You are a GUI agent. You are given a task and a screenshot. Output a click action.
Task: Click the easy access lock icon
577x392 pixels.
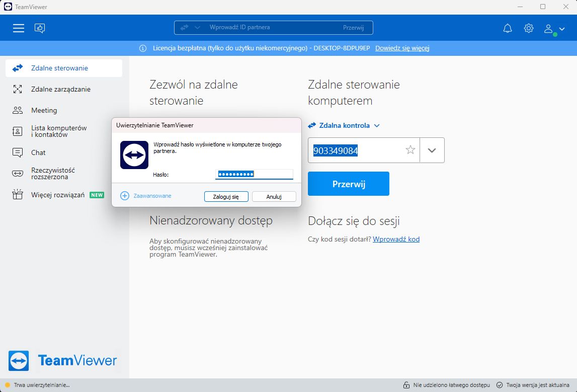click(x=406, y=385)
